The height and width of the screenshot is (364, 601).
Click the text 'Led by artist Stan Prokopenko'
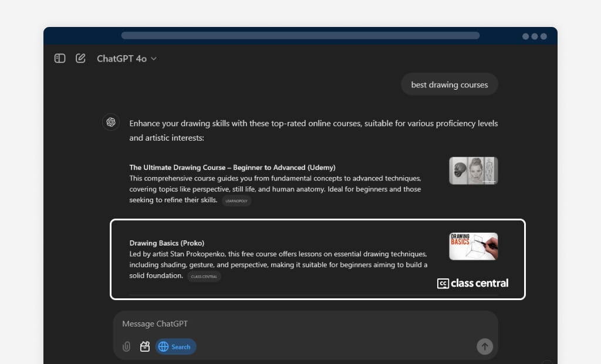tap(177, 254)
